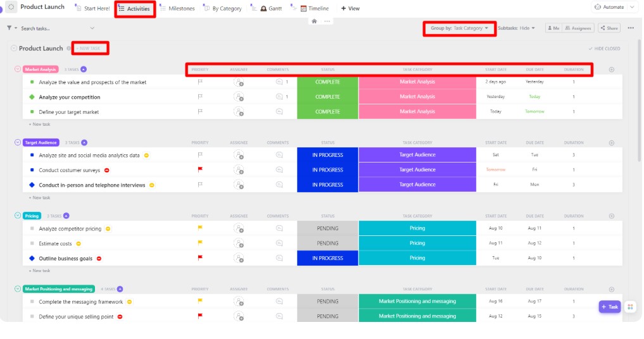Toggle status square of Estimate costs
The width and height of the screenshot is (644, 339).
click(x=32, y=243)
